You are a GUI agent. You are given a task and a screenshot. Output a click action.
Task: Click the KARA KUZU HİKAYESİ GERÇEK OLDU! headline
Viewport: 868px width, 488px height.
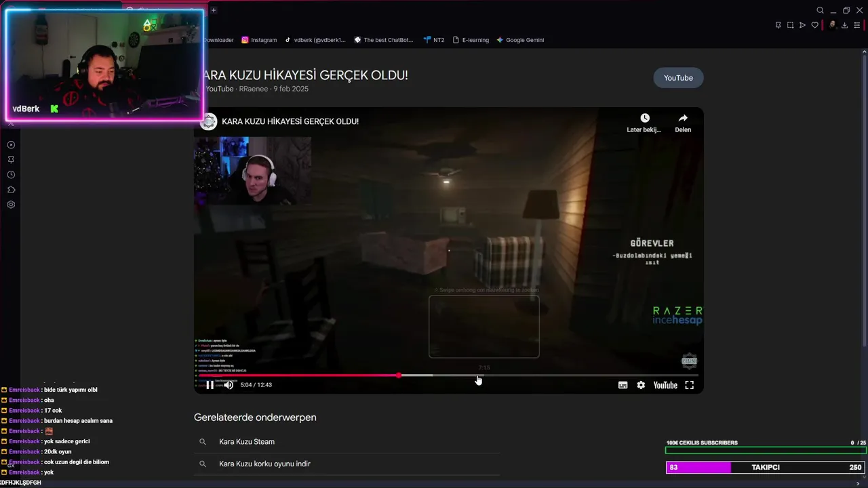click(306, 75)
